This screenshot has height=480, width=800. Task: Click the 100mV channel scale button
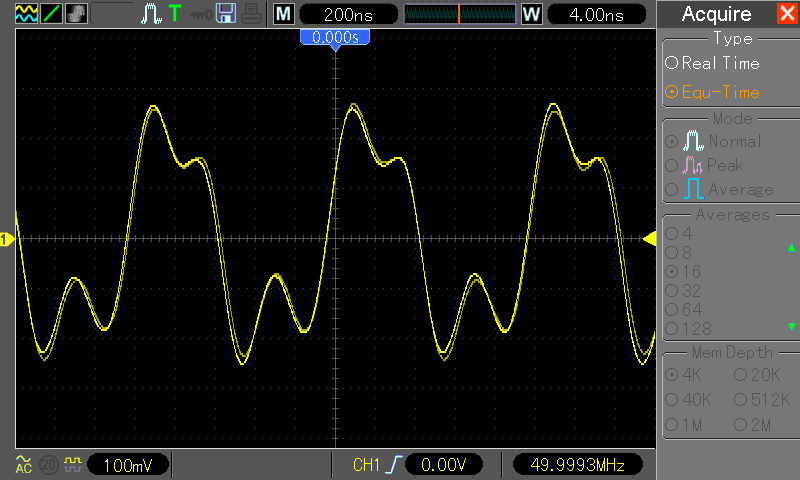coord(128,465)
